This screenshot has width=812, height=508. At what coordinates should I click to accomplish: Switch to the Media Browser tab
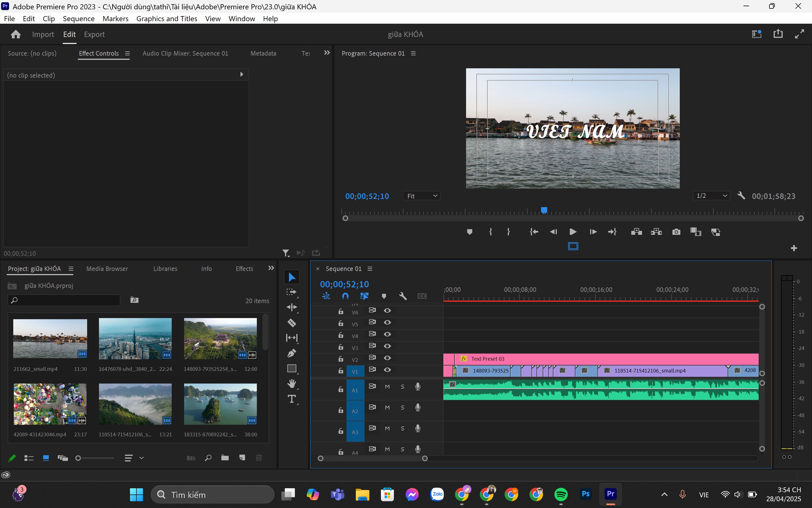point(107,269)
